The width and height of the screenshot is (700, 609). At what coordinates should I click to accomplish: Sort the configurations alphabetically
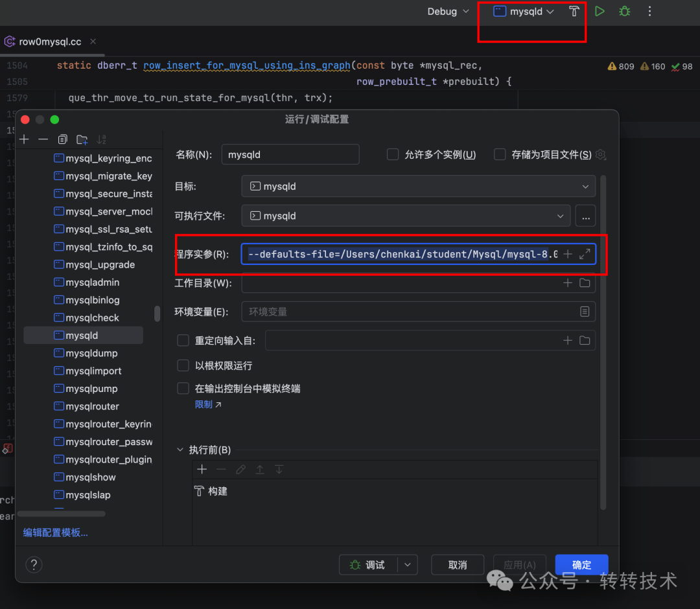pyautogui.click(x=102, y=139)
